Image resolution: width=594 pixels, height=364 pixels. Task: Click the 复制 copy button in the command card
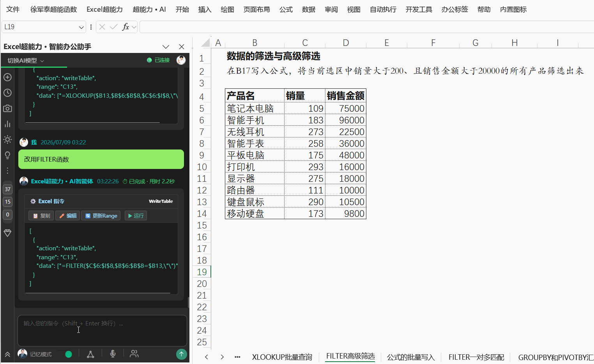tap(41, 216)
